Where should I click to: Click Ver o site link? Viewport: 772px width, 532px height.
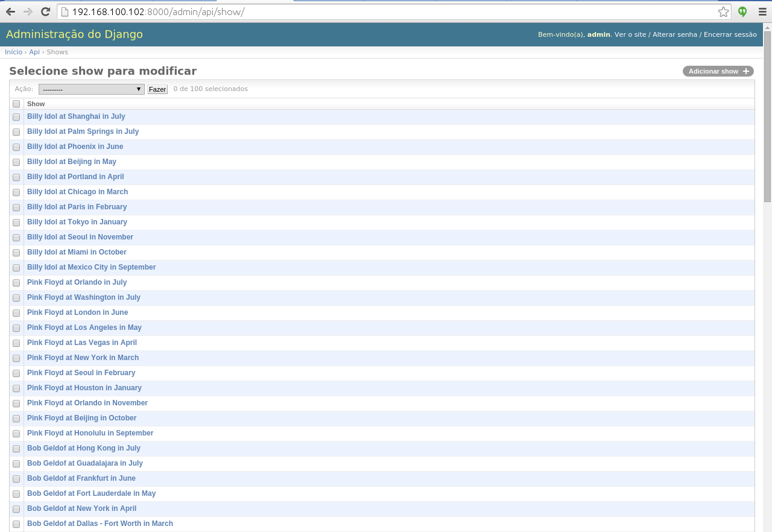click(630, 34)
